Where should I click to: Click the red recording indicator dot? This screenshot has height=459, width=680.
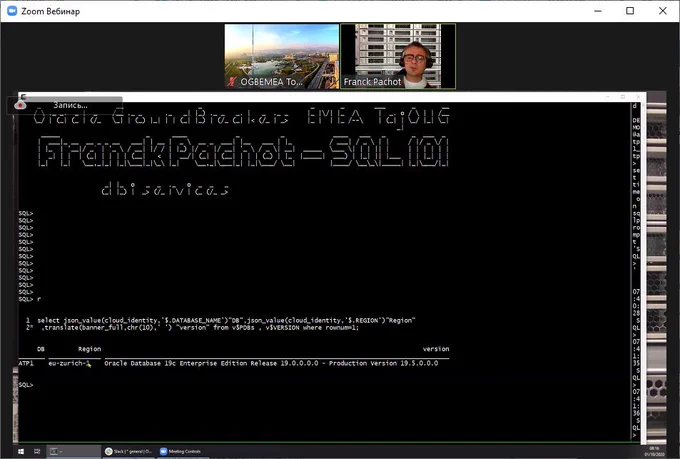20,105
